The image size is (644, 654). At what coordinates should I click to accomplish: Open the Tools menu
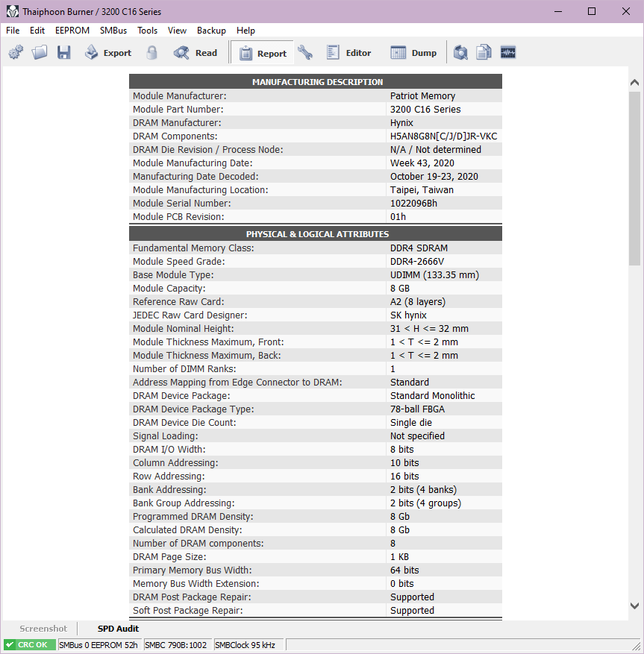pyautogui.click(x=147, y=31)
